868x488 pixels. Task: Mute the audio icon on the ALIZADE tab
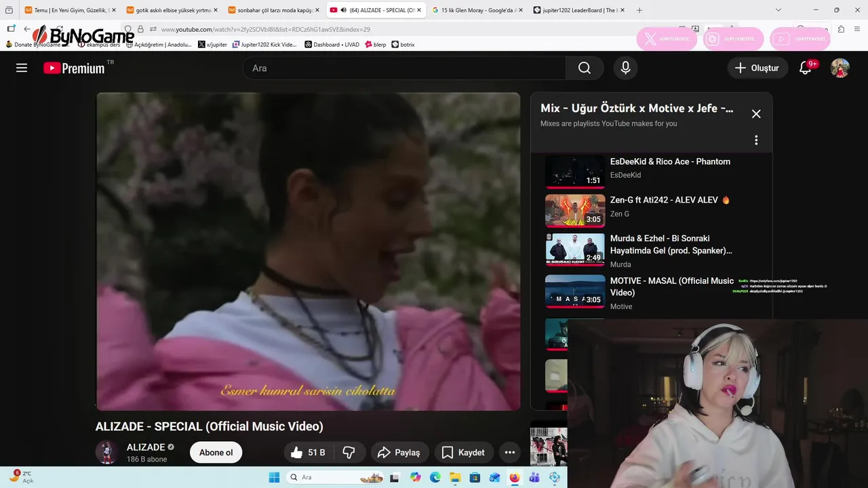[344, 10]
